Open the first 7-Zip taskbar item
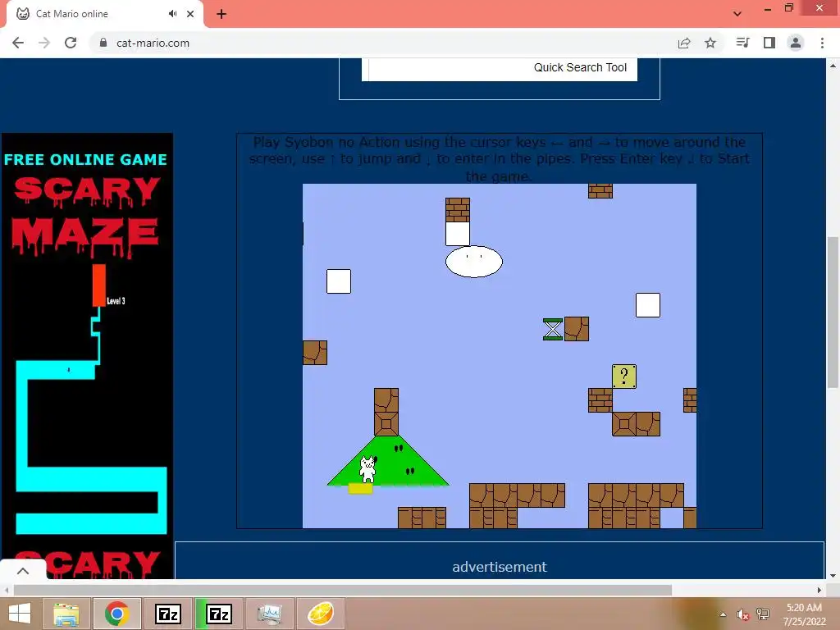Screen dimensions: 840x630 (x=167, y=614)
